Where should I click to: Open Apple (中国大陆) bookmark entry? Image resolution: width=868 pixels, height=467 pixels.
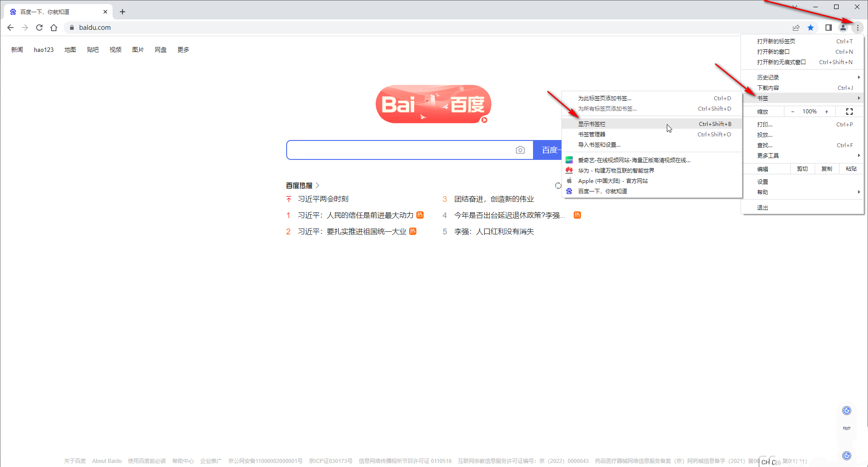click(x=652, y=181)
